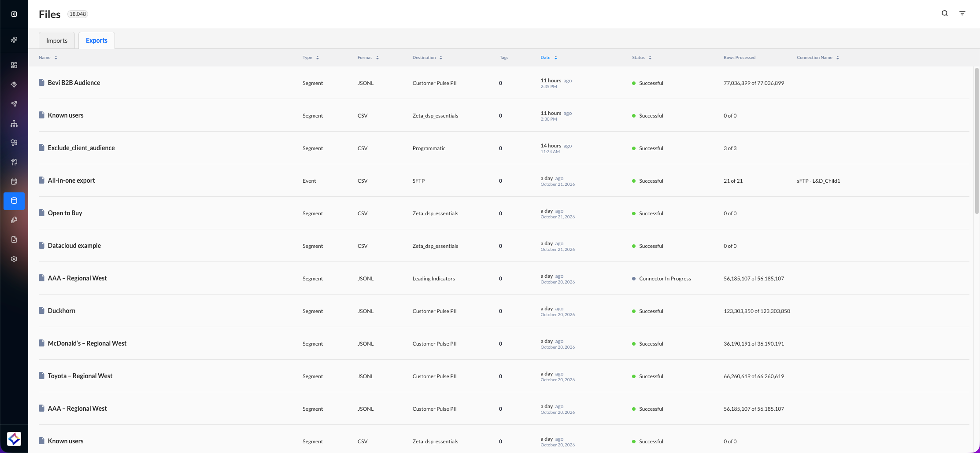Open the circles cluster icon in sidebar
Viewport: 980px width, 453px height.
14,143
